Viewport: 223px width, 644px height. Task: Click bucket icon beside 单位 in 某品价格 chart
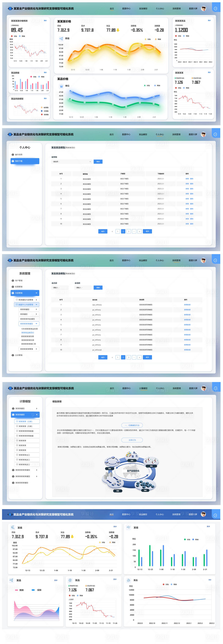click(x=61, y=86)
